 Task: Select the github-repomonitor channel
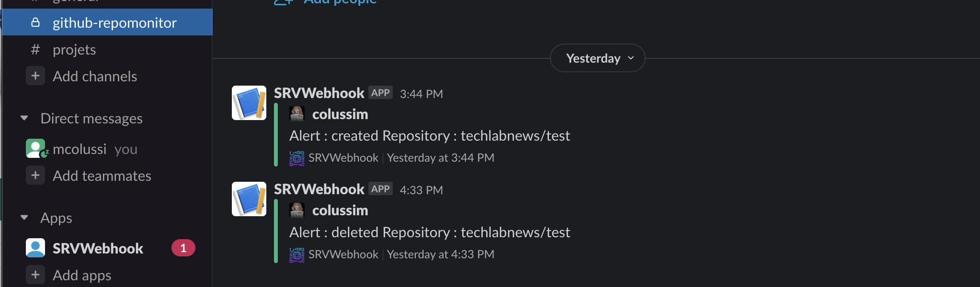(114, 22)
